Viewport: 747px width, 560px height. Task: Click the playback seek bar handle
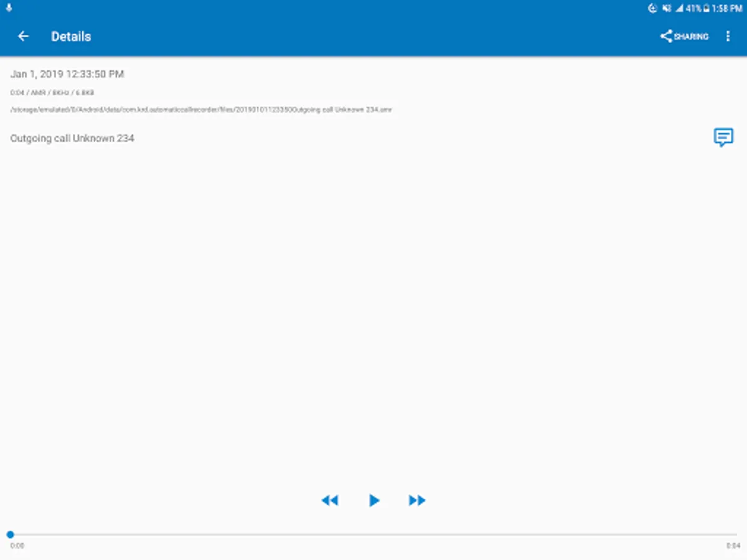pos(10,534)
